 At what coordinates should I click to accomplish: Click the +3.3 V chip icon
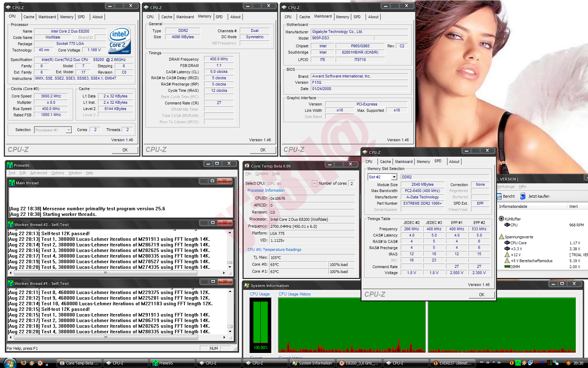pyautogui.click(x=507, y=249)
